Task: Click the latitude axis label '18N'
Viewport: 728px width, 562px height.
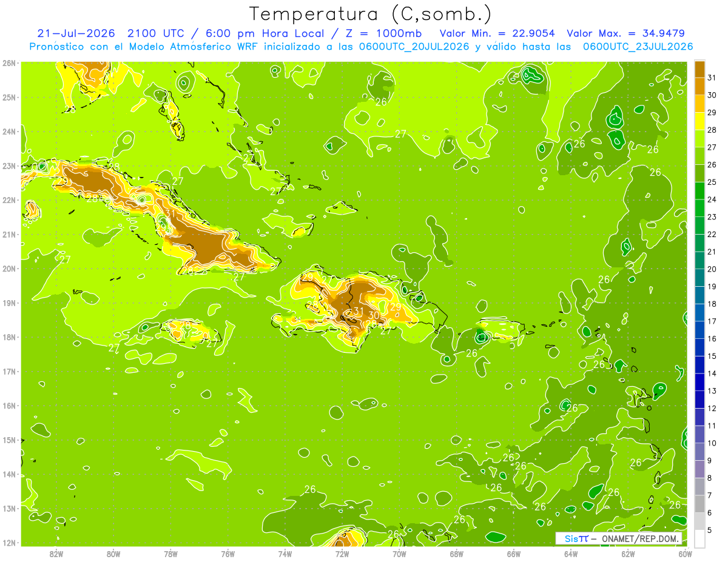Action: 8,337
